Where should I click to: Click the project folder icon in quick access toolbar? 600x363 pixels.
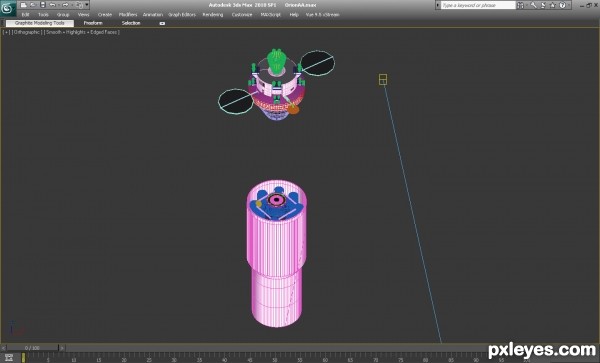pyautogui.click(x=79, y=5)
